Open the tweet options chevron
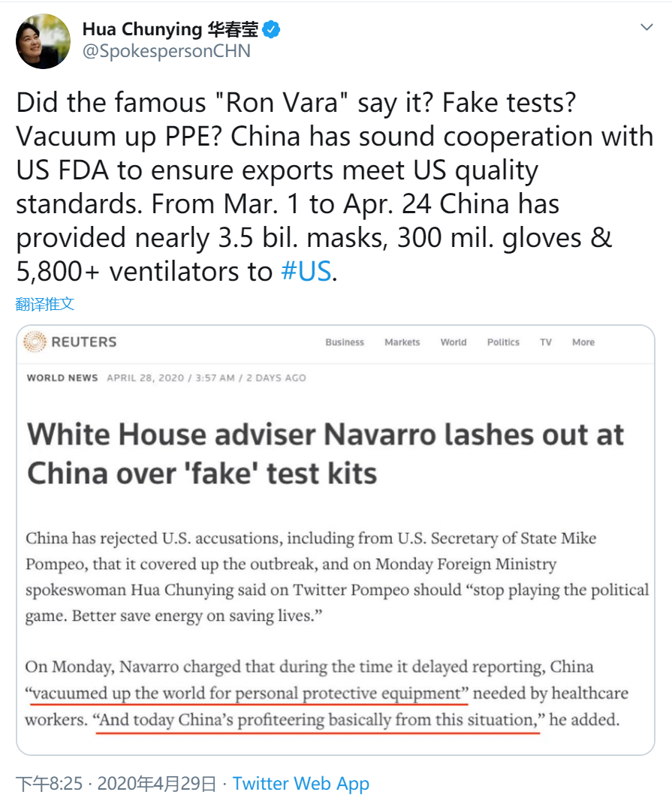 pos(647,26)
